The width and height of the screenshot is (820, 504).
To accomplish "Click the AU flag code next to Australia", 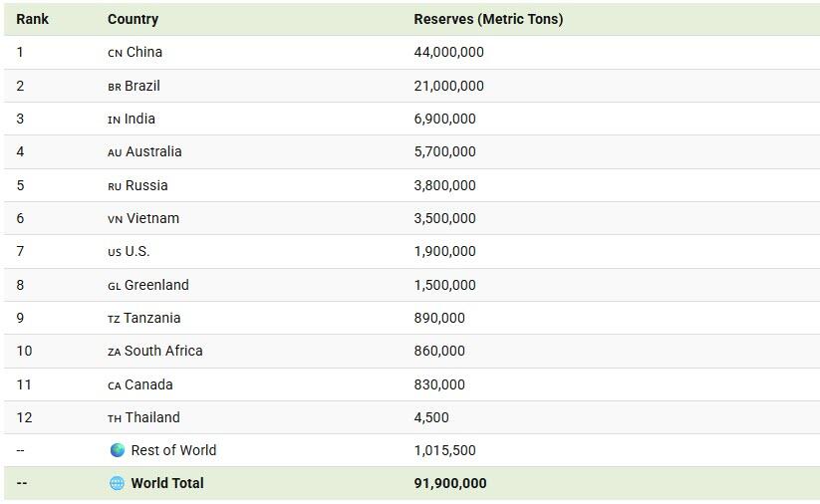I will coord(115,152).
